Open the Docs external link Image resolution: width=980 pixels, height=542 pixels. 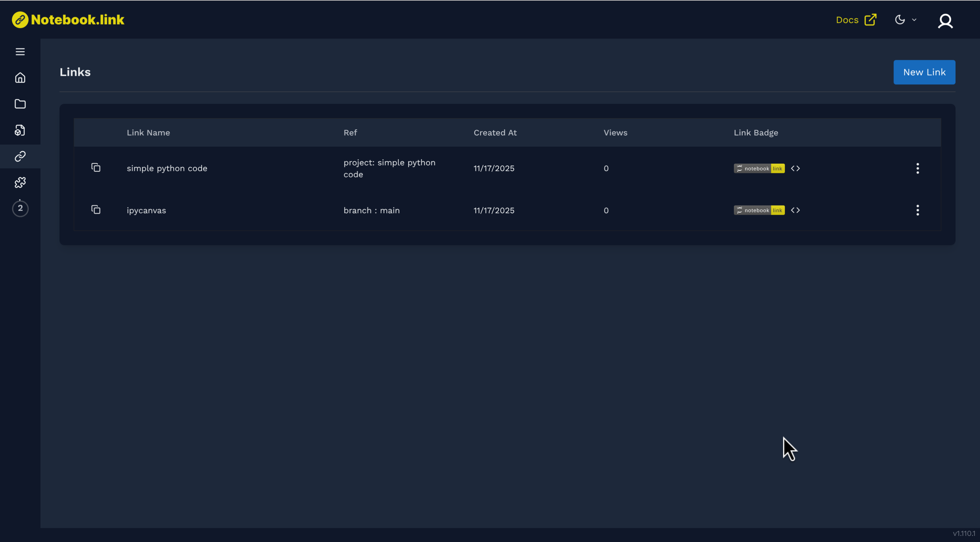pyautogui.click(x=856, y=20)
